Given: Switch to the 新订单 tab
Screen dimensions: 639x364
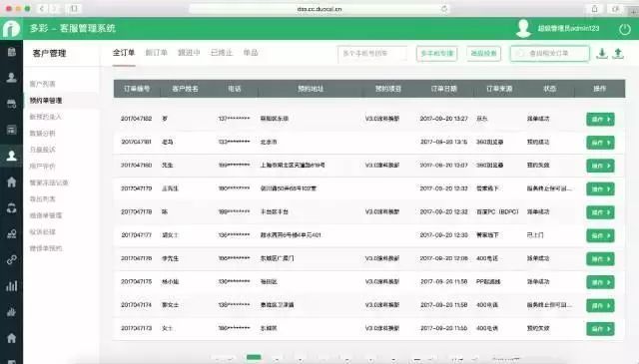Looking at the screenshot, I should coord(157,53).
